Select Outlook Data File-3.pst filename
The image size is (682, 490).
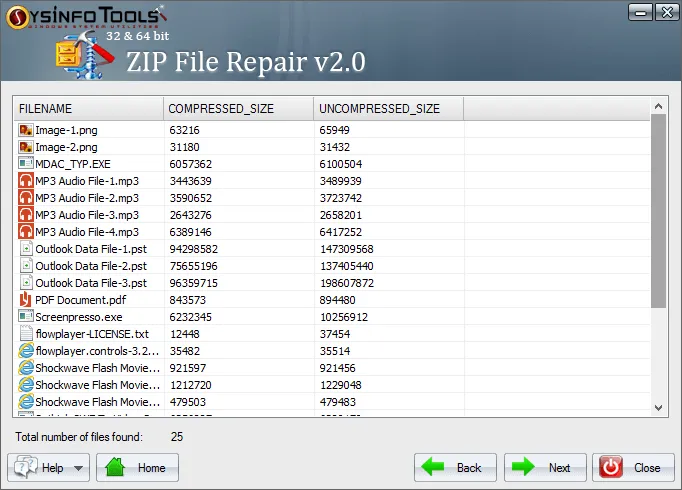point(91,283)
